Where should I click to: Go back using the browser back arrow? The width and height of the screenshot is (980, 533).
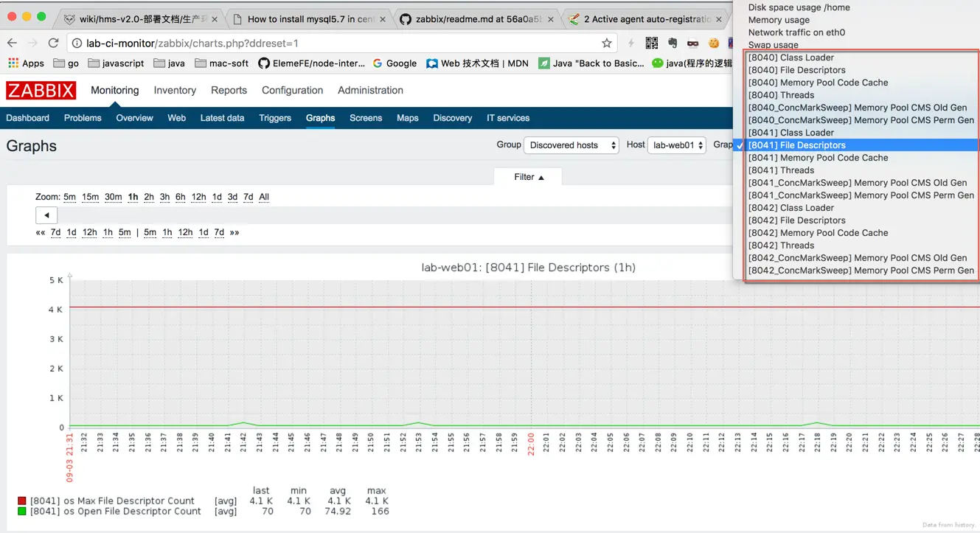[11, 43]
